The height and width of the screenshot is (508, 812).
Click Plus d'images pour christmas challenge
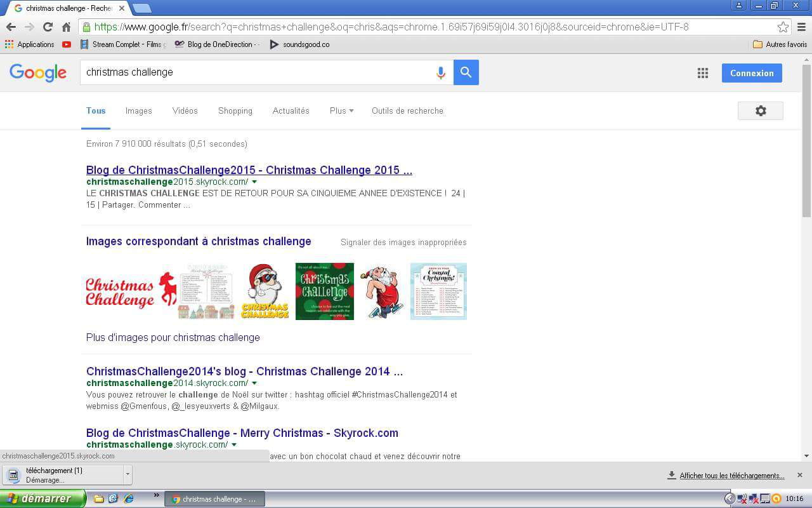[173, 337]
